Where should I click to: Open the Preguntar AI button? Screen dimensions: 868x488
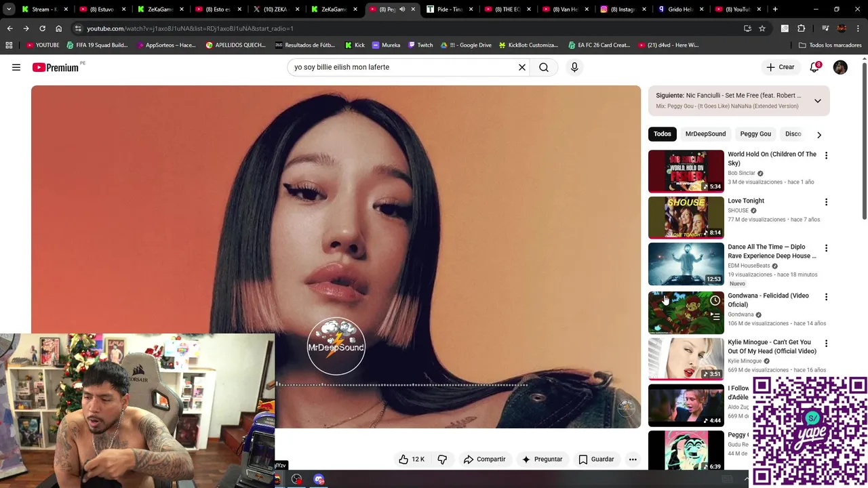(542, 459)
